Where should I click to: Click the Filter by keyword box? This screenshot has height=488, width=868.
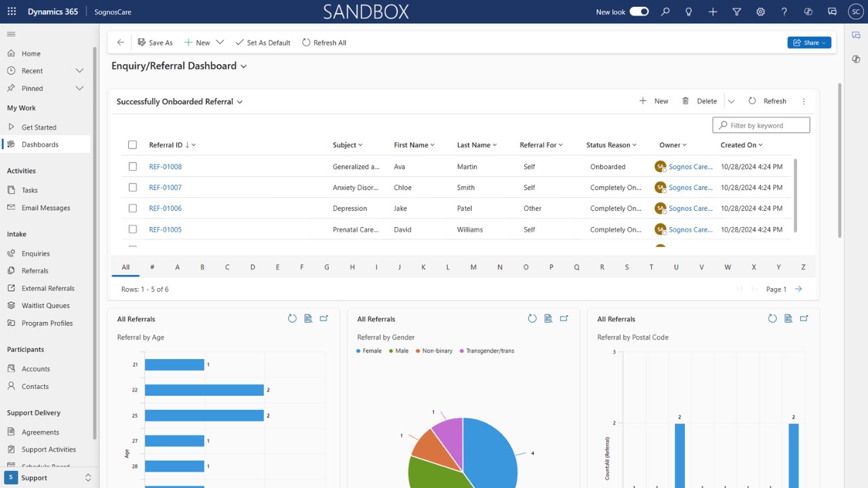761,125
